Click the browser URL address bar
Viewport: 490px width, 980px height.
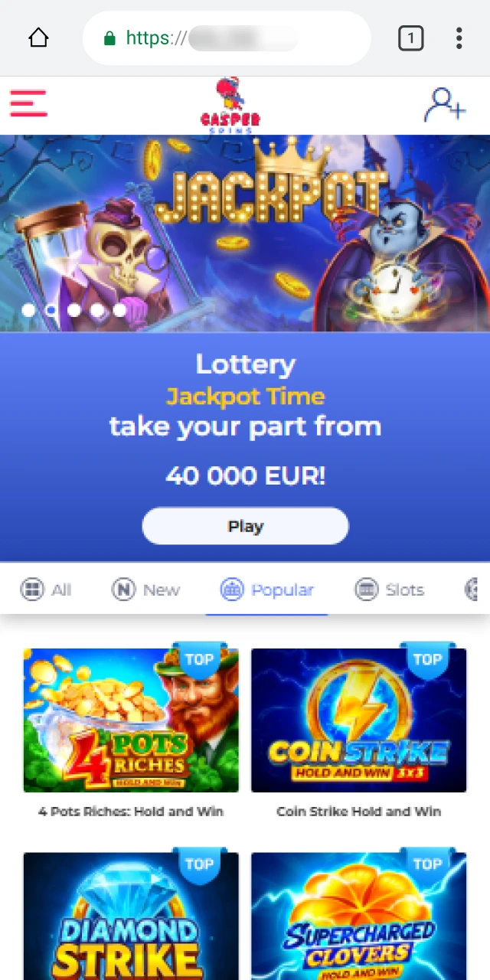[227, 38]
